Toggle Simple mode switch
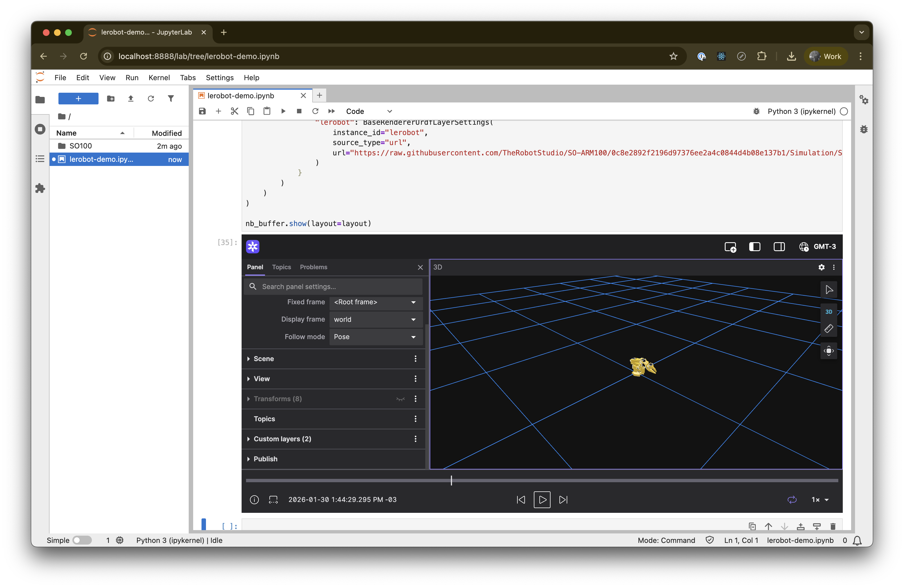Image resolution: width=904 pixels, height=588 pixels. click(x=82, y=540)
